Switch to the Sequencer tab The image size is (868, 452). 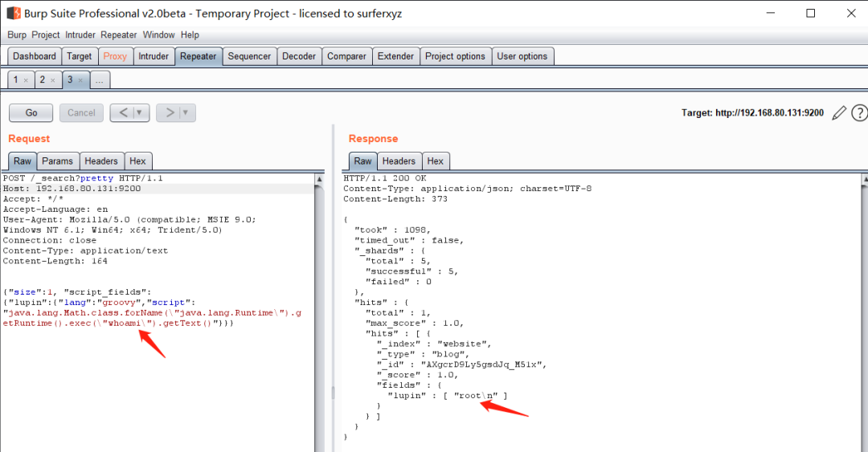coord(249,56)
